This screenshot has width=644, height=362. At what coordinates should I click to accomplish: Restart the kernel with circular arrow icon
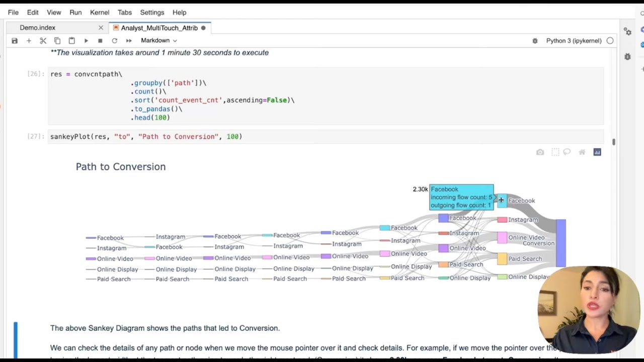tap(114, 41)
